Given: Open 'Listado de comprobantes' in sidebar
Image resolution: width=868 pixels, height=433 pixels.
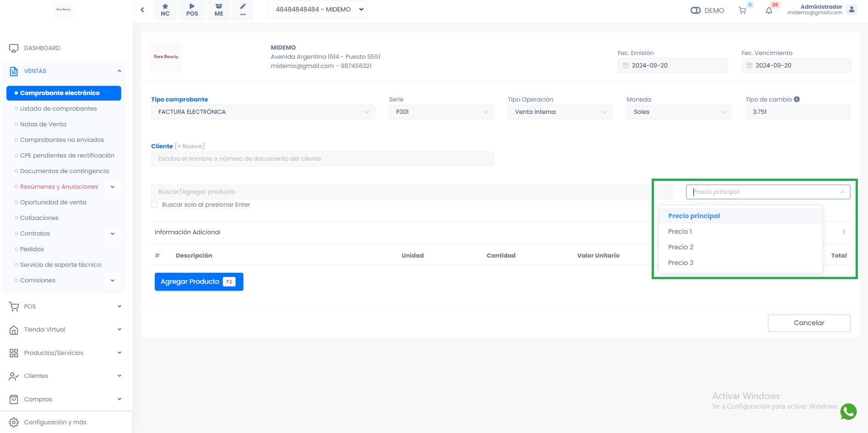Looking at the screenshot, I should tap(58, 109).
